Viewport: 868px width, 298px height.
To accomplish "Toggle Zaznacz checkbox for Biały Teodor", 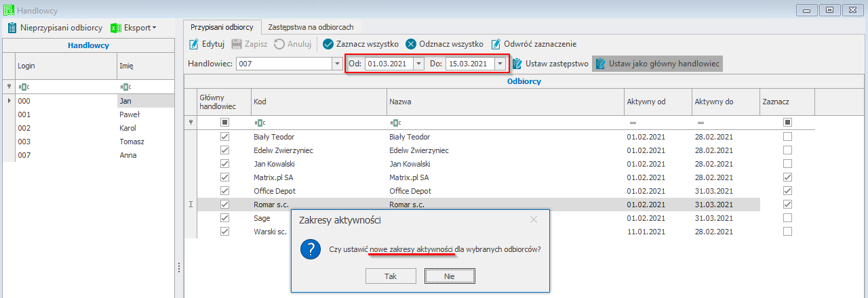I will (x=787, y=137).
